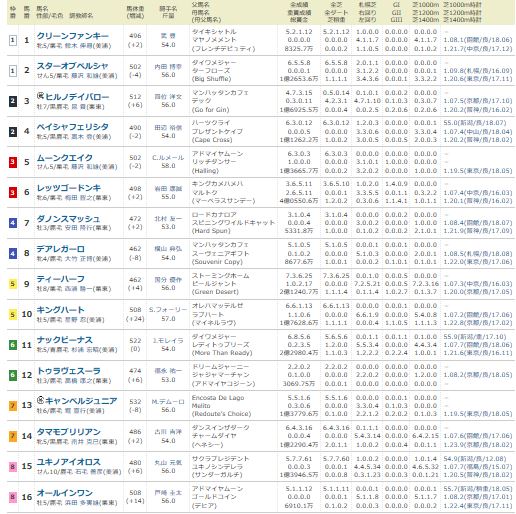This screenshot has width=516, height=514.
Task: Click the ティーハーフ horse name
Action: 60,279
